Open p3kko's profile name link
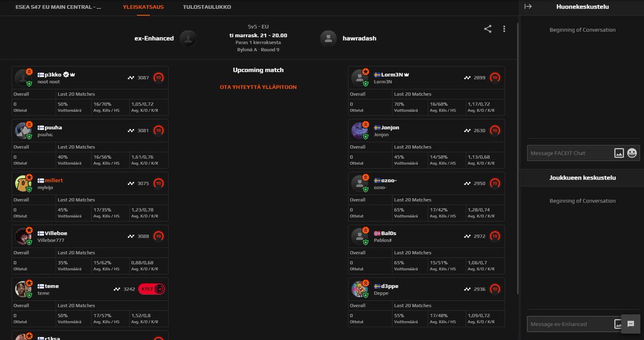The image size is (644, 340). pos(53,75)
